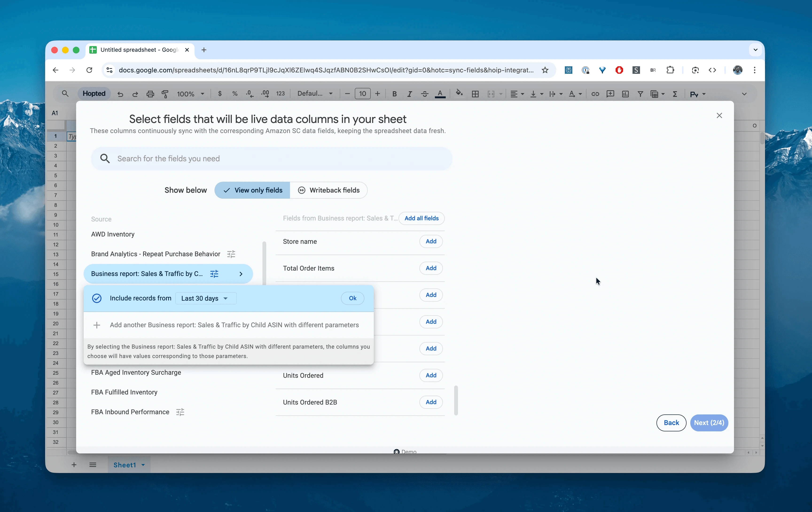The height and width of the screenshot is (512, 812).
Task: Open the zoom 100% dropdown
Action: click(x=191, y=94)
